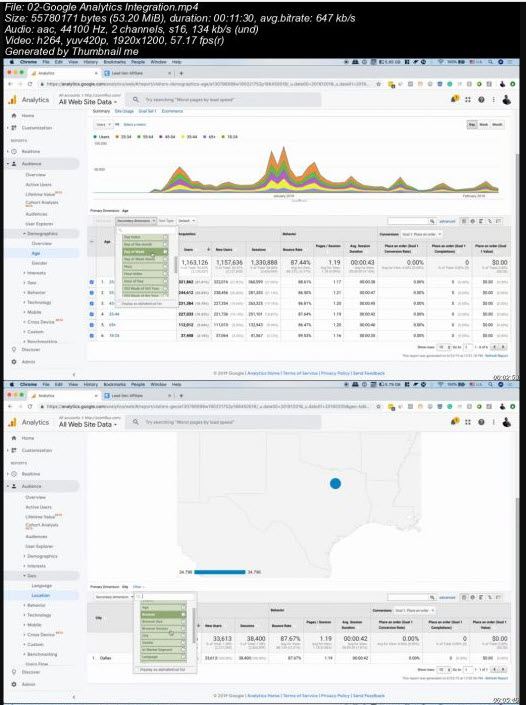The height and width of the screenshot is (705, 526).
Task: Click the yellow 35-44 legend dot
Action: tap(183, 137)
